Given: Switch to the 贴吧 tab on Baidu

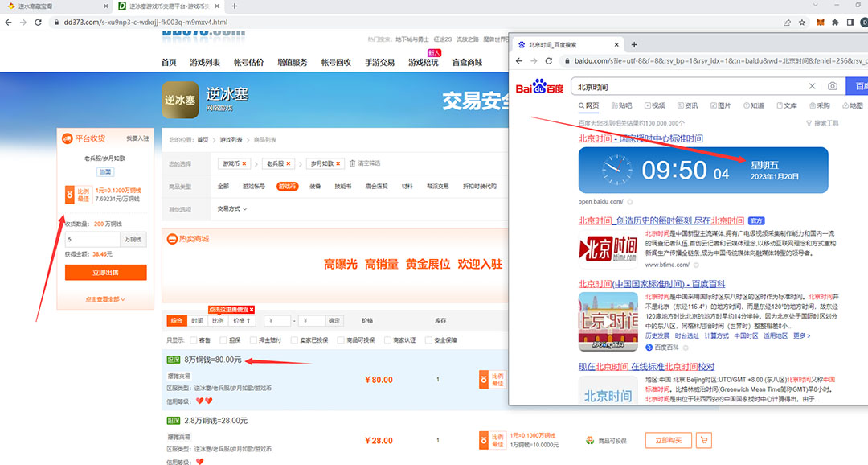Looking at the screenshot, I should tap(621, 105).
